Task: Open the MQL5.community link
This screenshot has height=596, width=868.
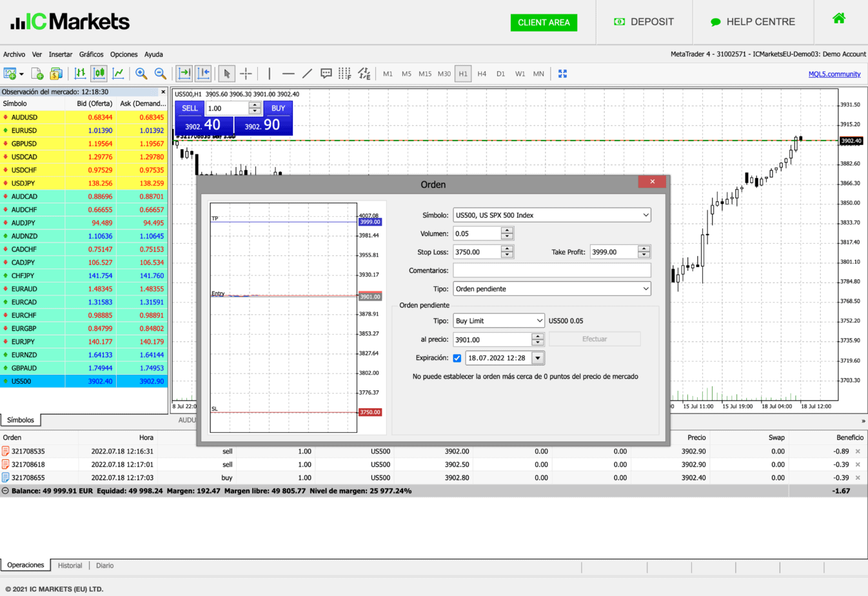Action: click(x=834, y=74)
